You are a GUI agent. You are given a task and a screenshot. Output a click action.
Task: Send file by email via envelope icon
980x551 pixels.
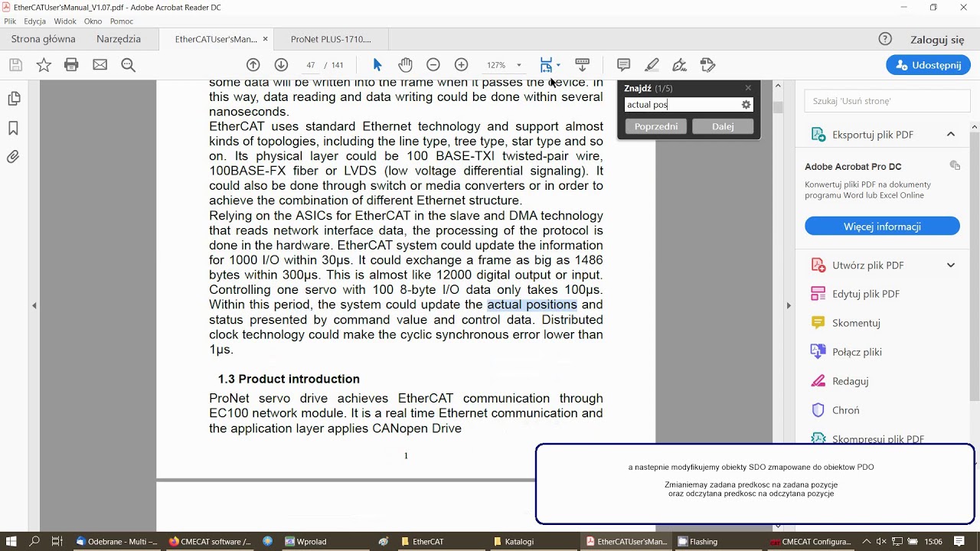(100, 65)
